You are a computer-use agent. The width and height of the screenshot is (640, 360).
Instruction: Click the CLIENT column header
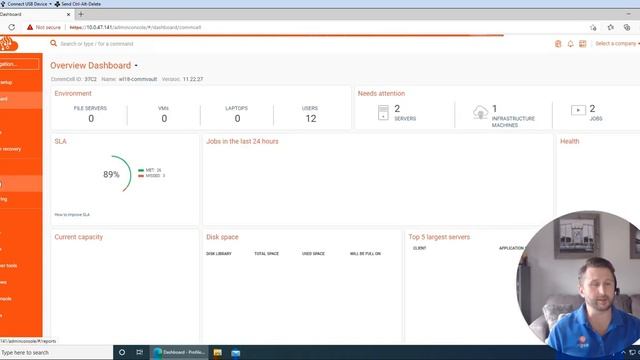click(x=419, y=248)
